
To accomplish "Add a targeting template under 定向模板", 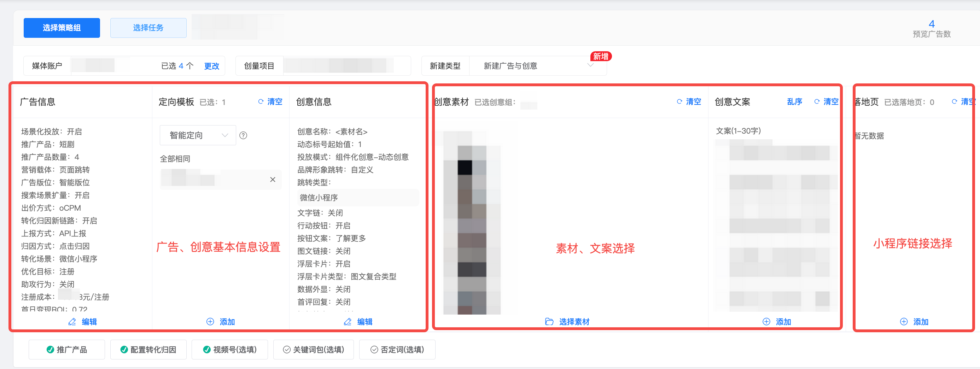I will [221, 322].
